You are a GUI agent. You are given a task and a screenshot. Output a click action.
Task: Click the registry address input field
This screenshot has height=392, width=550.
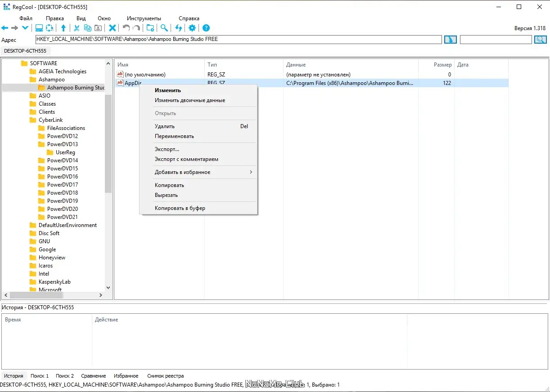239,40
